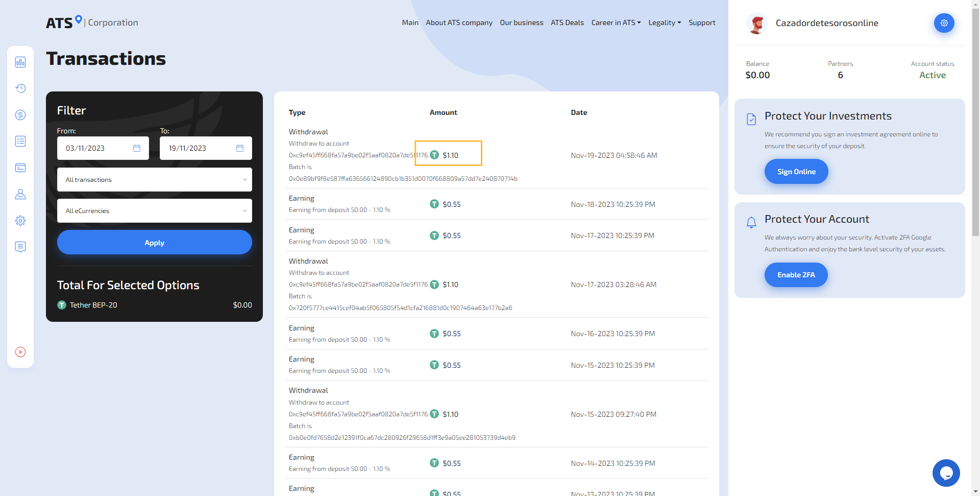
Task: Open the list sidebar icon
Action: pos(20,141)
